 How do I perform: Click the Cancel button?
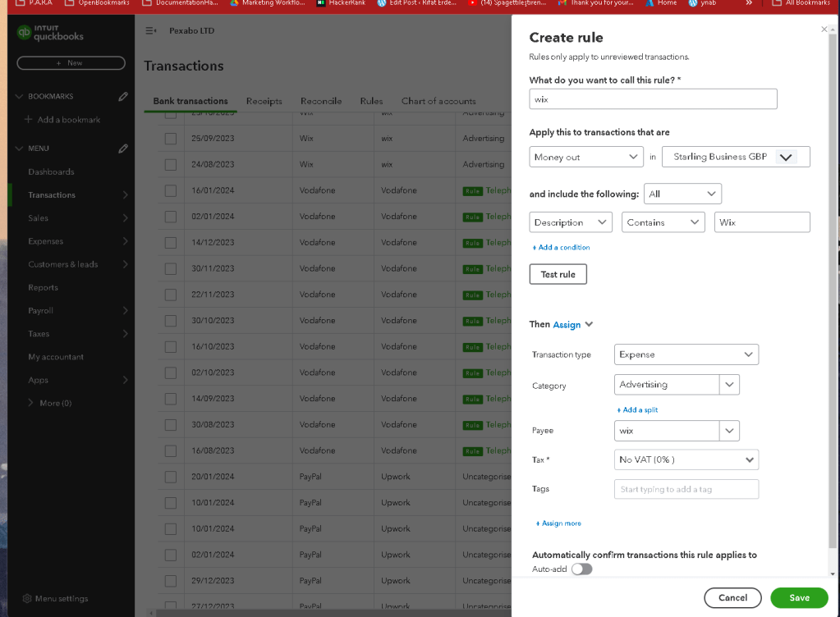point(733,598)
